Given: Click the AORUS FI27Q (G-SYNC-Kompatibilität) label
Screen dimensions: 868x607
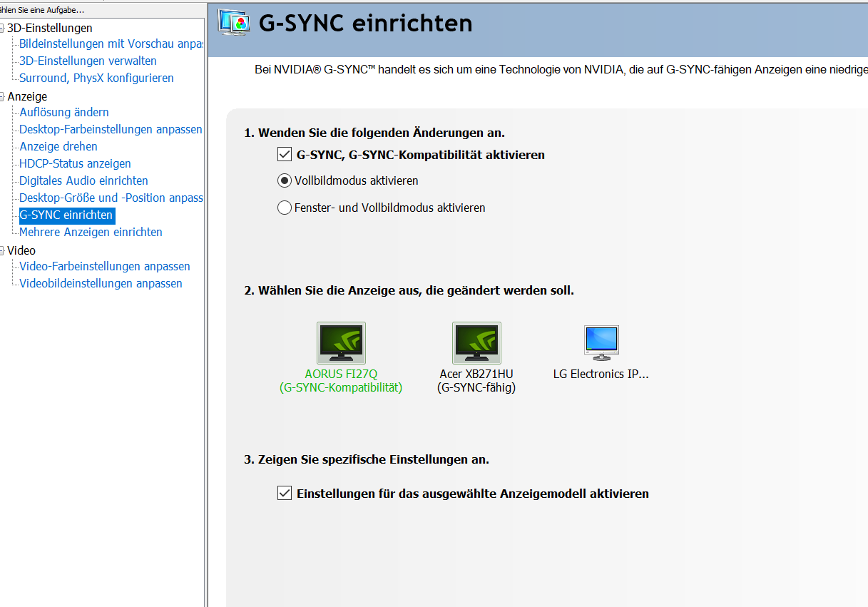Looking at the screenshot, I should (x=341, y=381).
